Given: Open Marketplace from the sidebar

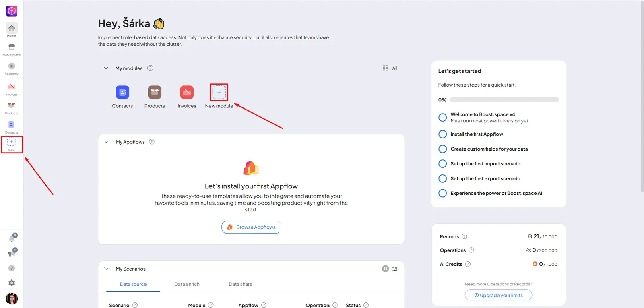Looking at the screenshot, I should [x=12, y=50].
